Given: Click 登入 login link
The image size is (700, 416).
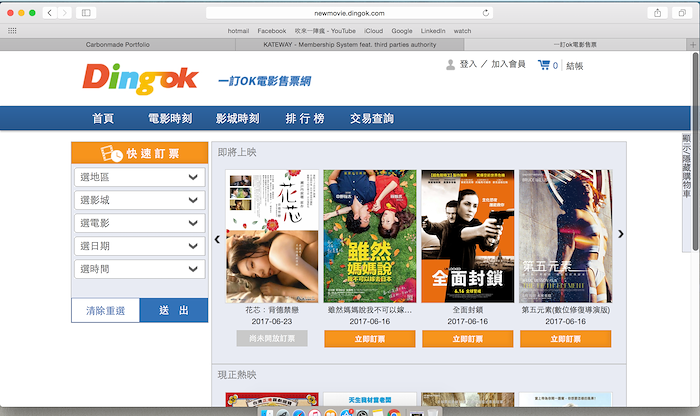Looking at the screenshot, I should click(x=468, y=64).
